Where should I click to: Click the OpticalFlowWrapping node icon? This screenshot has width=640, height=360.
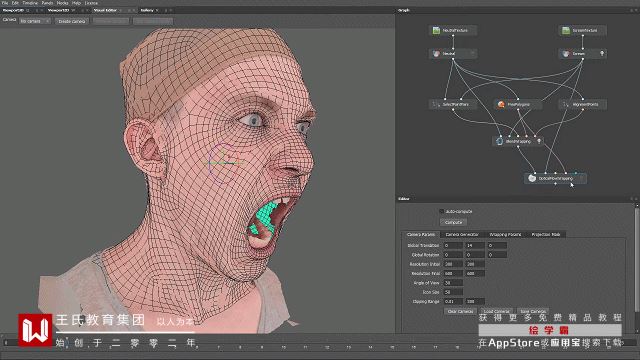click(x=532, y=178)
